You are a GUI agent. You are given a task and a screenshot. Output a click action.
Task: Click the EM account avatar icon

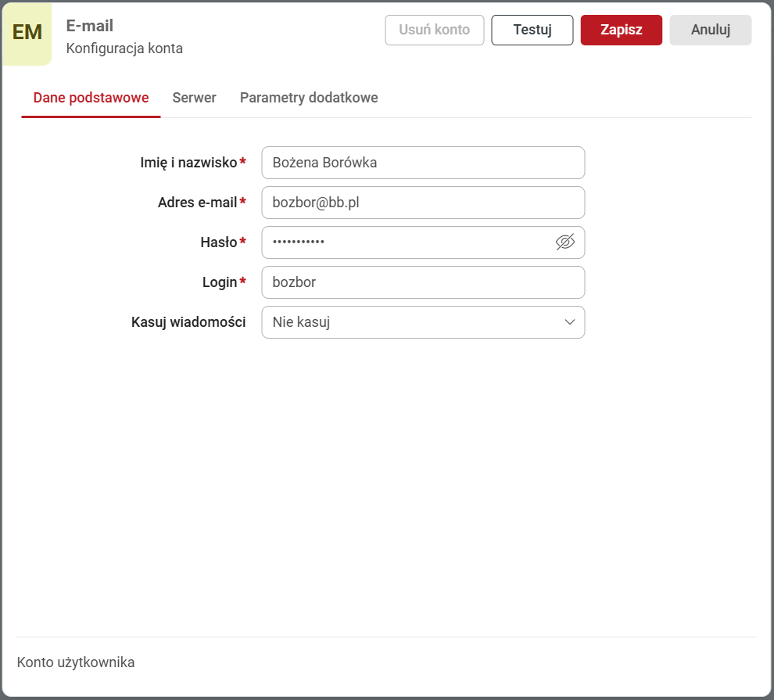(27, 33)
